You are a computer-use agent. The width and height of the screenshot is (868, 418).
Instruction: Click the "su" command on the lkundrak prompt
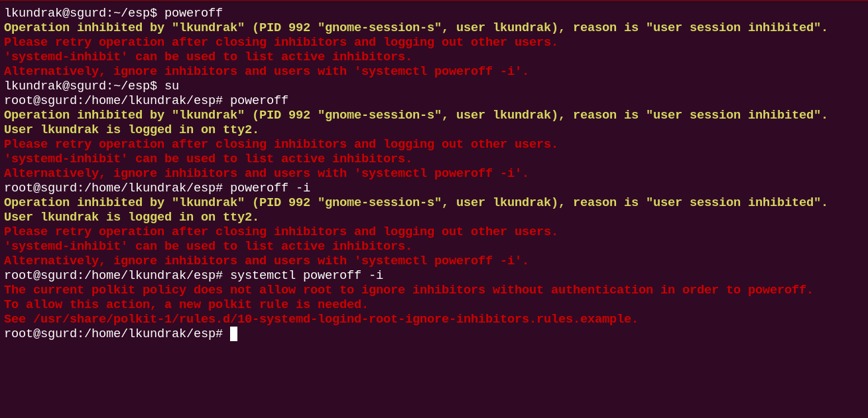coord(172,86)
